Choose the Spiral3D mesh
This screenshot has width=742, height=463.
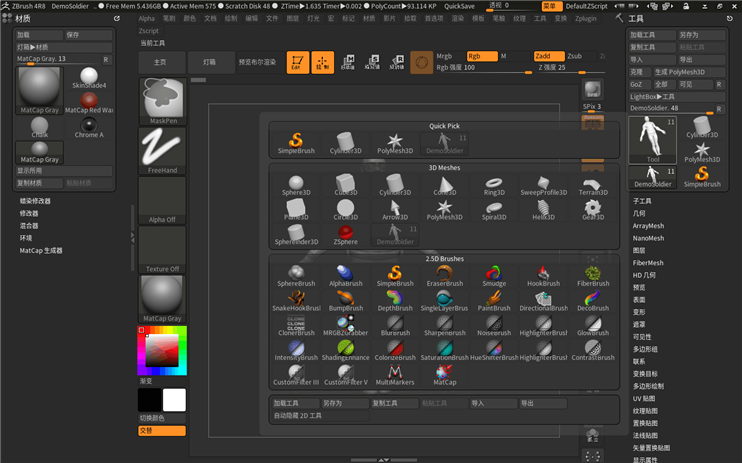coord(494,210)
